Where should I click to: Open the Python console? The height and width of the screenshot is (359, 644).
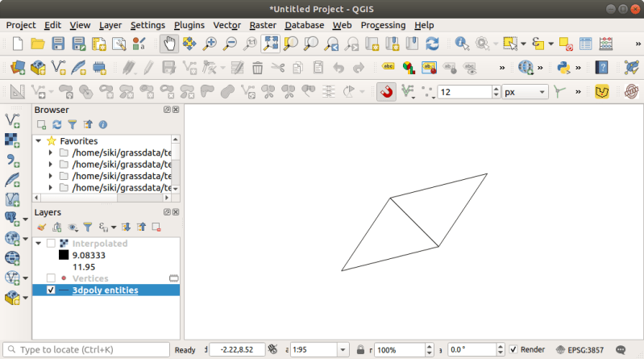(563, 68)
